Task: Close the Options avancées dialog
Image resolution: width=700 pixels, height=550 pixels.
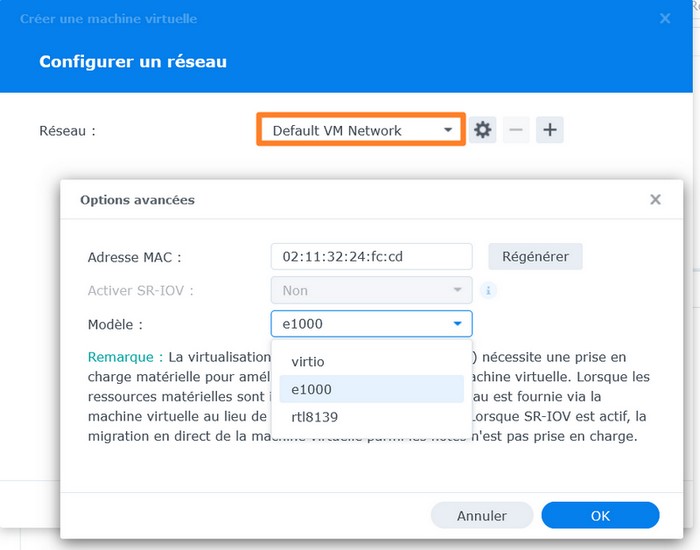Action: 655,200
